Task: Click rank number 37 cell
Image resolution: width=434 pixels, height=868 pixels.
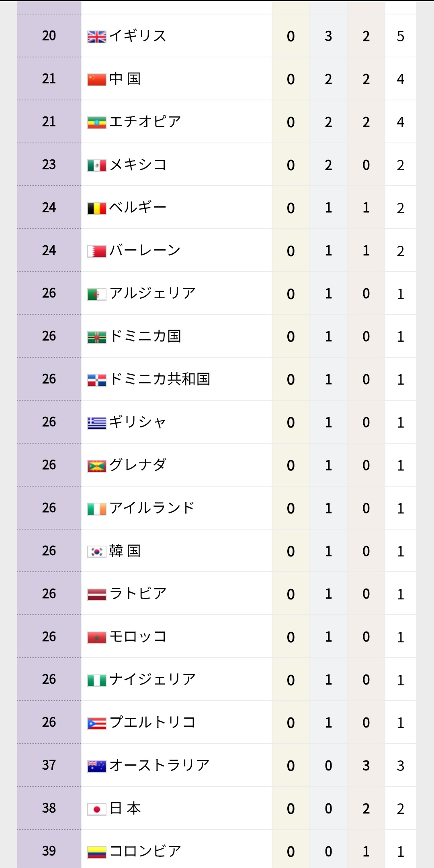Action: [x=49, y=765]
